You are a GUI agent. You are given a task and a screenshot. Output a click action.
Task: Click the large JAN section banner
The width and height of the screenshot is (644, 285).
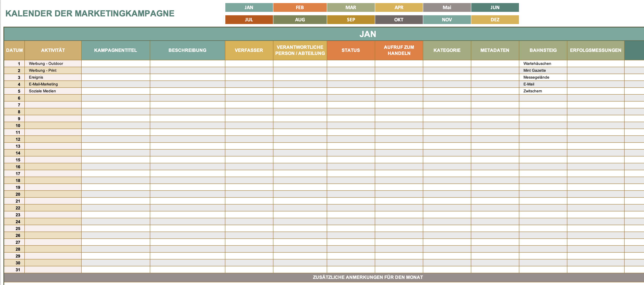324,34
